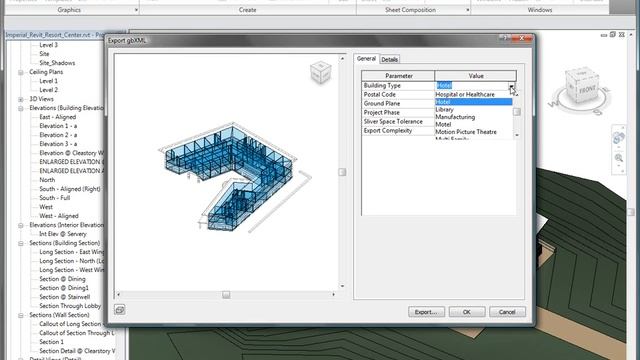The image size is (640, 360).
Task: Select the Postal Code parameter row
Action: pyautogui.click(x=398, y=95)
